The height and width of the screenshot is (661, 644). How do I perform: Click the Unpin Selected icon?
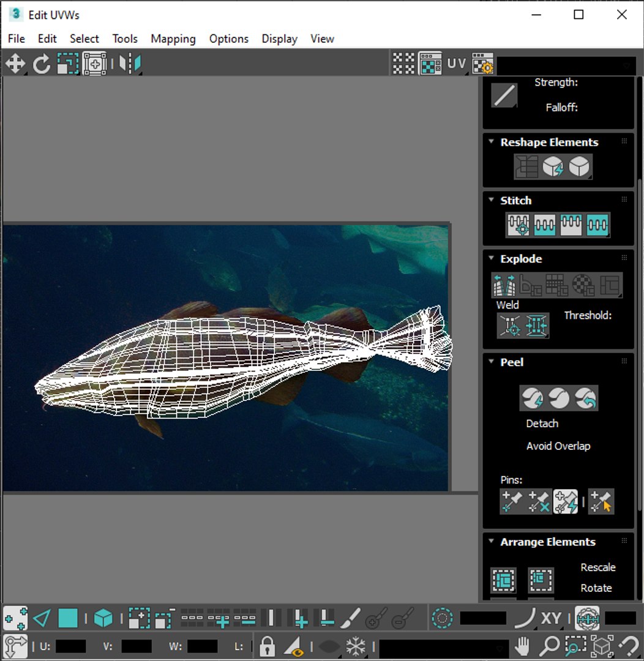539,502
